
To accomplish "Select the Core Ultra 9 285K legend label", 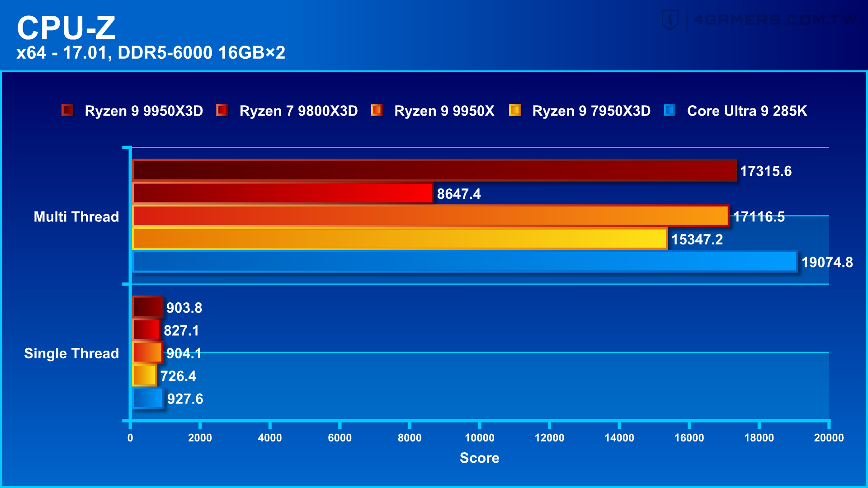I will coord(747,111).
